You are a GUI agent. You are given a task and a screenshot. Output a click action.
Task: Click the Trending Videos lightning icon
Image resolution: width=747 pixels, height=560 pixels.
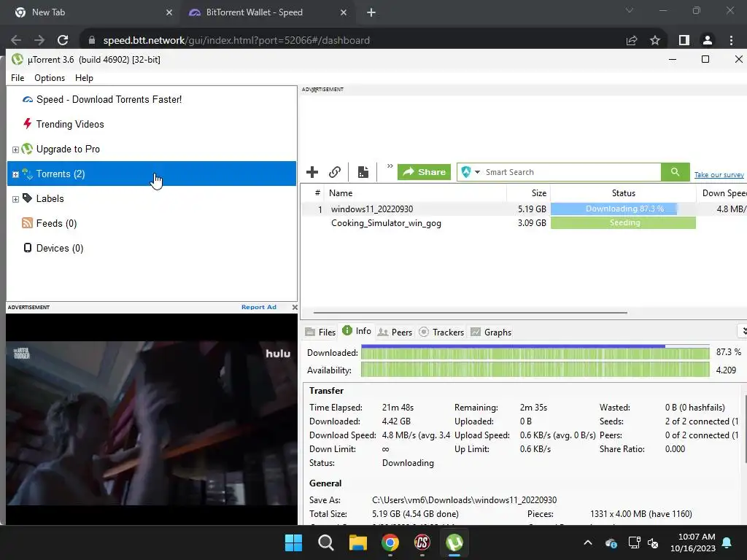tap(28, 124)
